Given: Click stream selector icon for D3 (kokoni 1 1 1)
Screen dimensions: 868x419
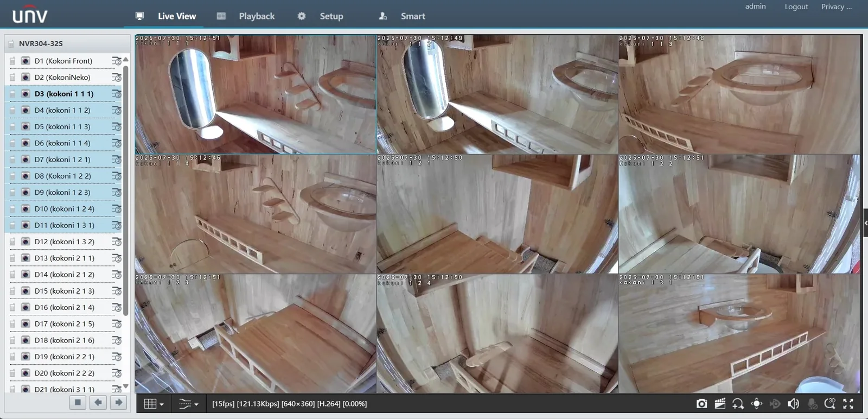Looking at the screenshot, I should click(117, 93).
